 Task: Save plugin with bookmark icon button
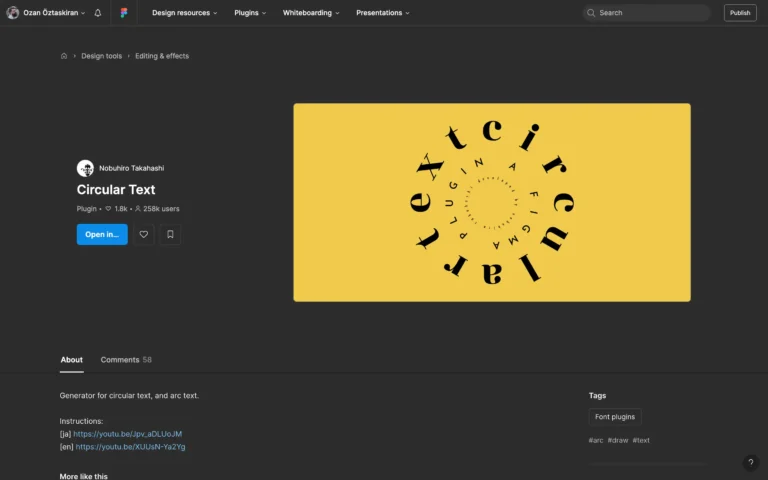pyautogui.click(x=170, y=235)
